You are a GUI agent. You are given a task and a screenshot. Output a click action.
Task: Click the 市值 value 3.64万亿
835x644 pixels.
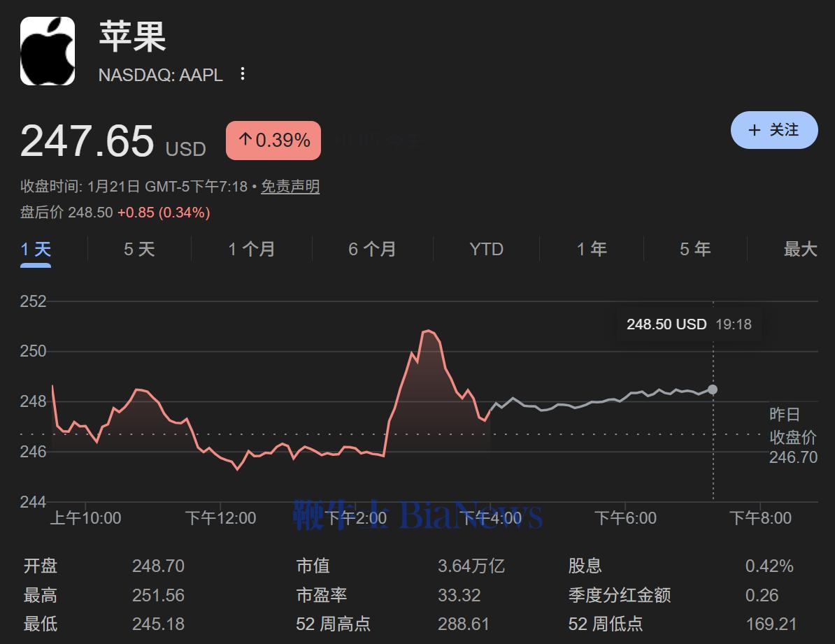tap(471, 566)
